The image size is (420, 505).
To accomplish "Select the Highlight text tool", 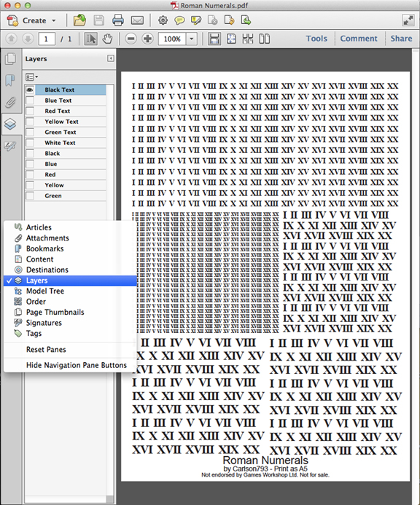I will coord(196,20).
